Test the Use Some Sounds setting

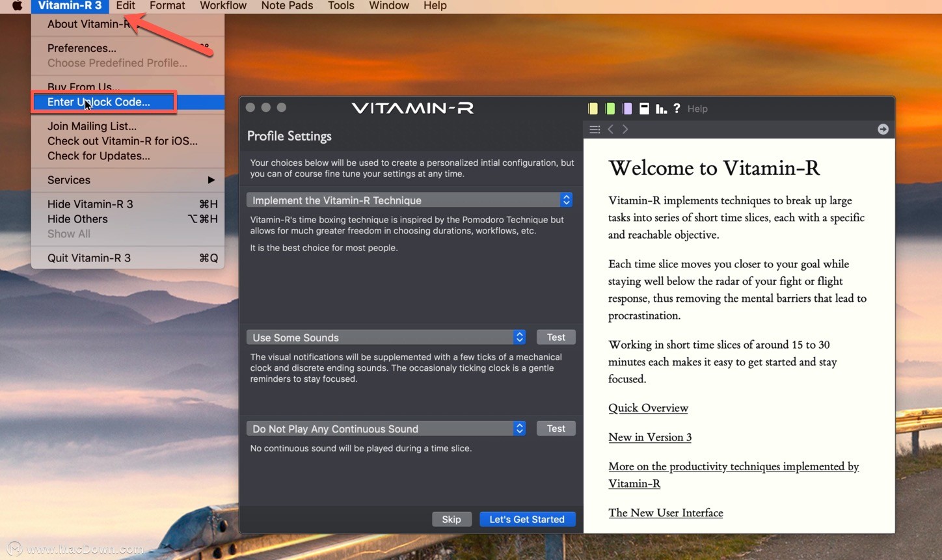556,337
